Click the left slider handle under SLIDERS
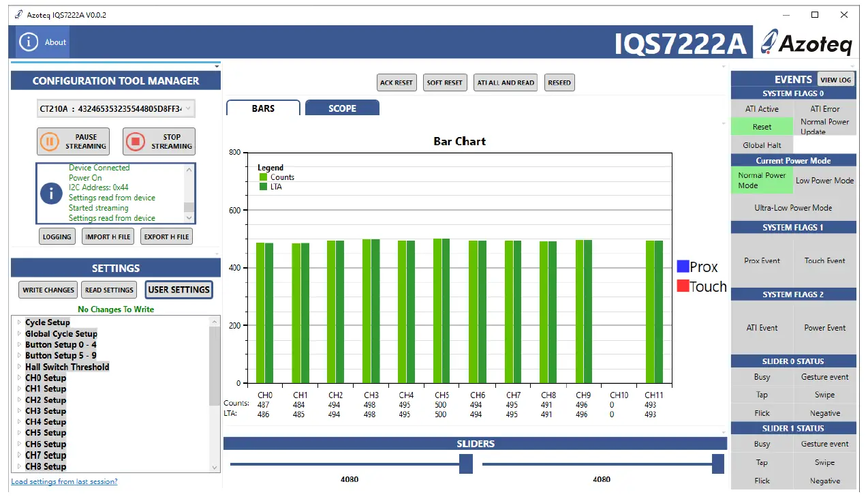This screenshot has height=499, width=868. 466,464
